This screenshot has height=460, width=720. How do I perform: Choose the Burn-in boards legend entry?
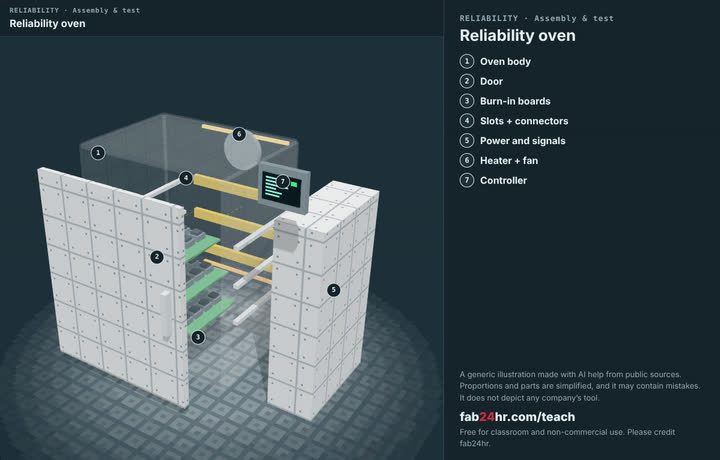(515, 101)
